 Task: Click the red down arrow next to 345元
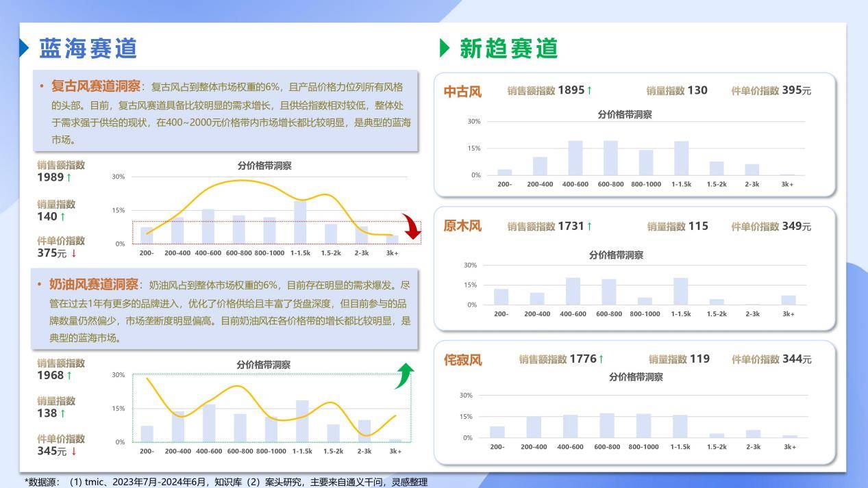(74, 451)
